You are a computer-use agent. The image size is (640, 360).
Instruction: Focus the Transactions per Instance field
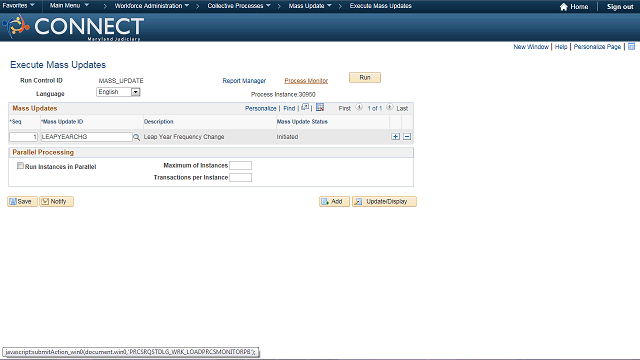pos(240,178)
